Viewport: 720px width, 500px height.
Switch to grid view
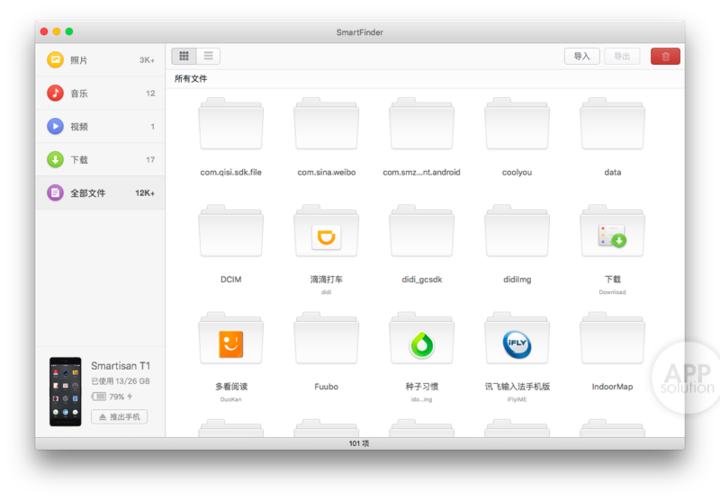(184, 56)
